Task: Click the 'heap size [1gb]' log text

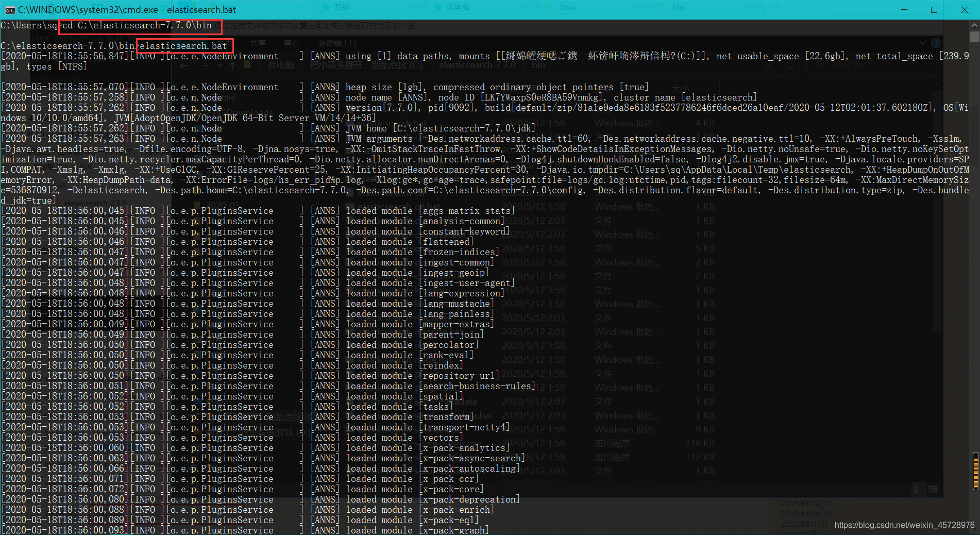Action: click(x=384, y=87)
